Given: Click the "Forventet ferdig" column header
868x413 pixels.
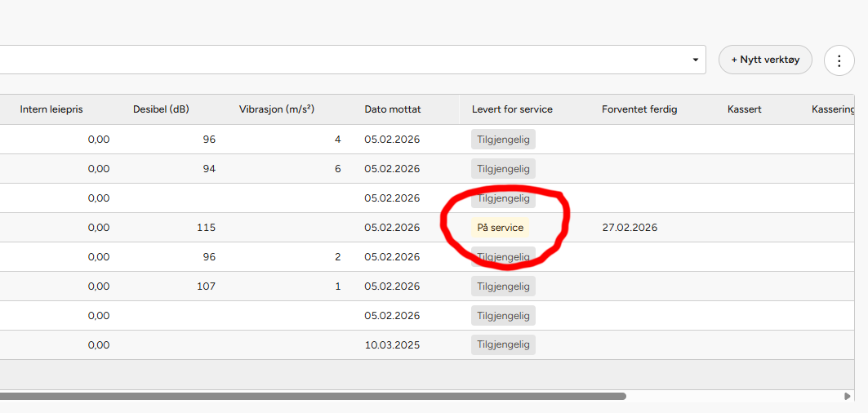Looking at the screenshot, I should point(639,109).
